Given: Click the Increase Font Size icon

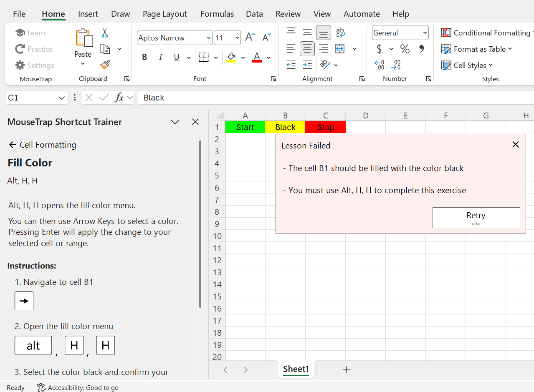Looking at the screenshot, I should click(249, 37).
